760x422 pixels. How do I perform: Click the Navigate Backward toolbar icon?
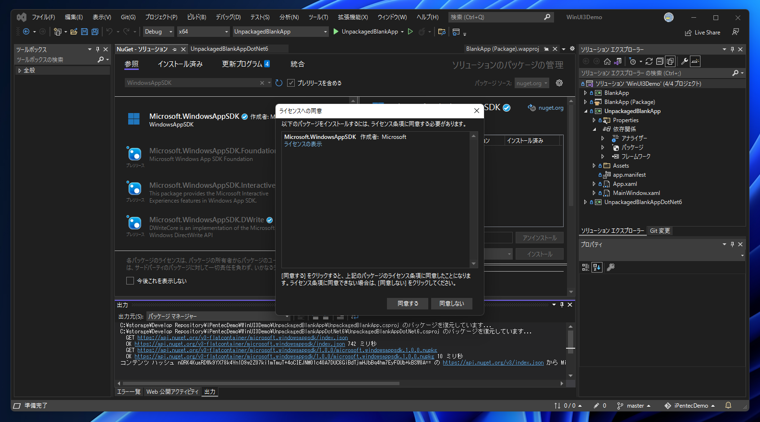(26, 31)
